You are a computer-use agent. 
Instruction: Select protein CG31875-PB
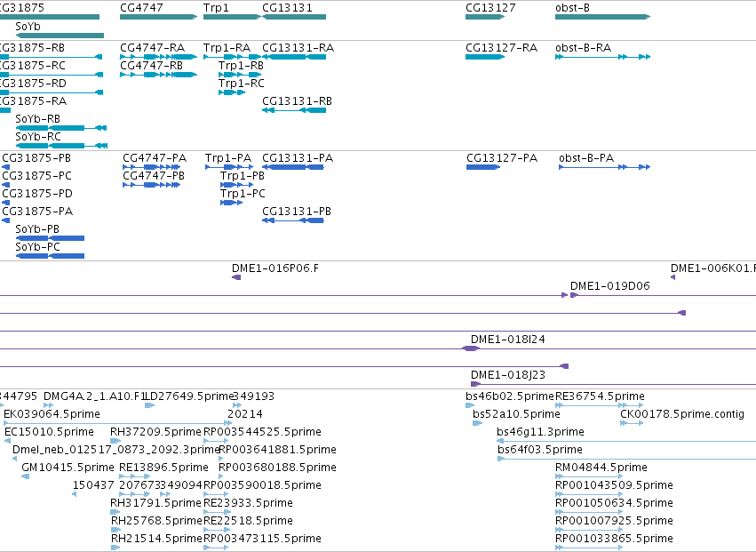[6, 167]
